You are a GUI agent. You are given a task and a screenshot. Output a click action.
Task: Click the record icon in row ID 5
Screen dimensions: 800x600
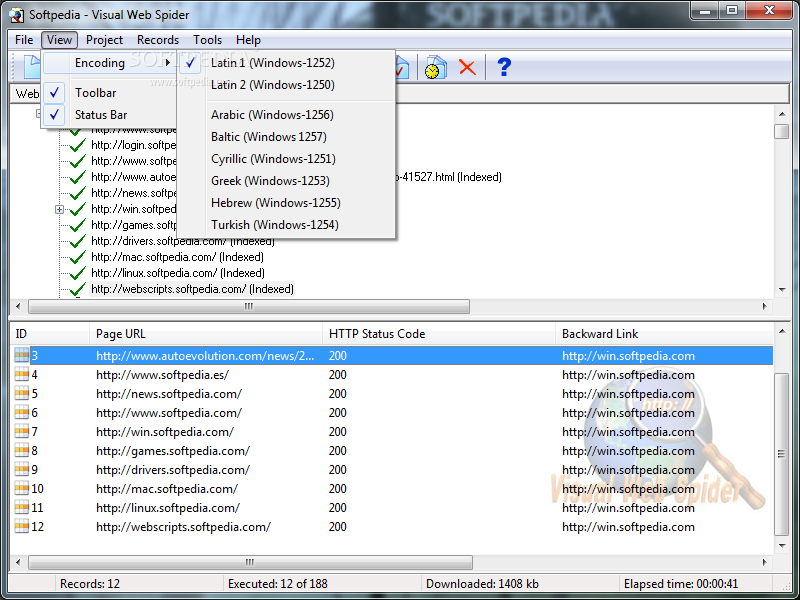21,393
